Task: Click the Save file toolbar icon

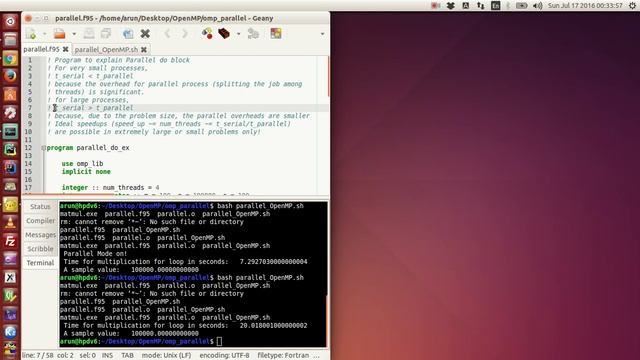Action: (89, 34)
